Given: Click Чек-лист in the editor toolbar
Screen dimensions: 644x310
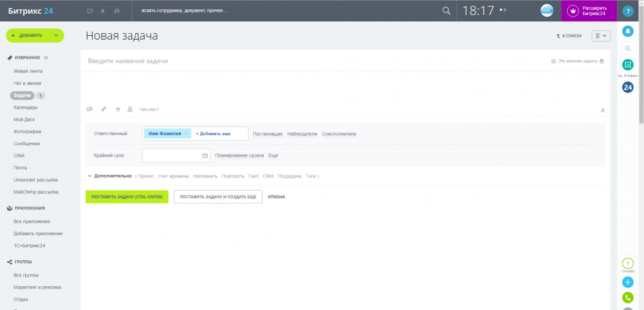Looking at the screenshot, I should click(149, 109).
